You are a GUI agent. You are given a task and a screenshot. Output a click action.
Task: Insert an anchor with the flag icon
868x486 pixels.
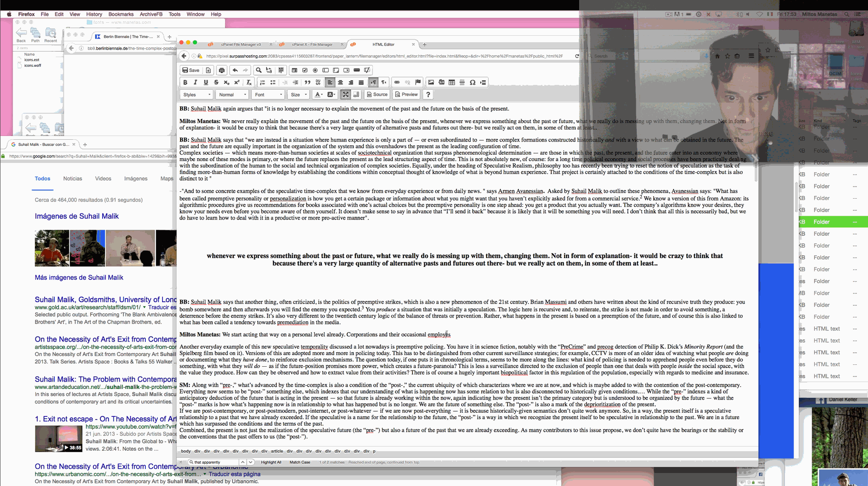tap(418, 82)
